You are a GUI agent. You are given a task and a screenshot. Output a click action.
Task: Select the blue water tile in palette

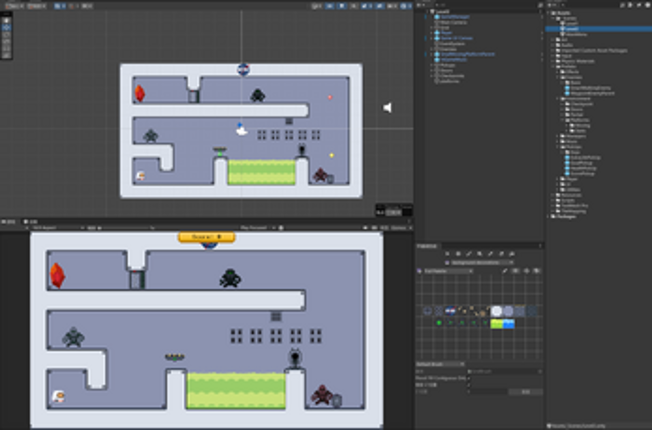[509, 324]
